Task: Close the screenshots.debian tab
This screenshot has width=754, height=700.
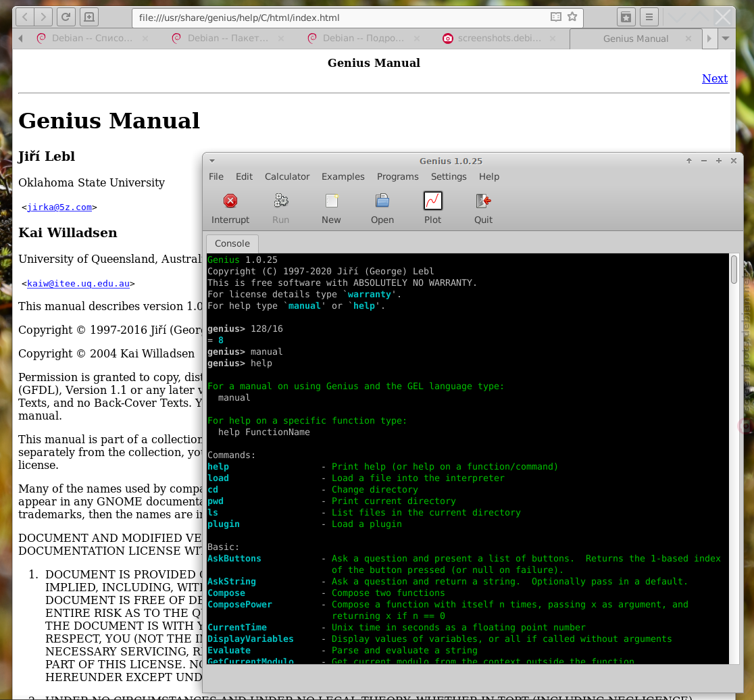Action: tap(553, 38)
